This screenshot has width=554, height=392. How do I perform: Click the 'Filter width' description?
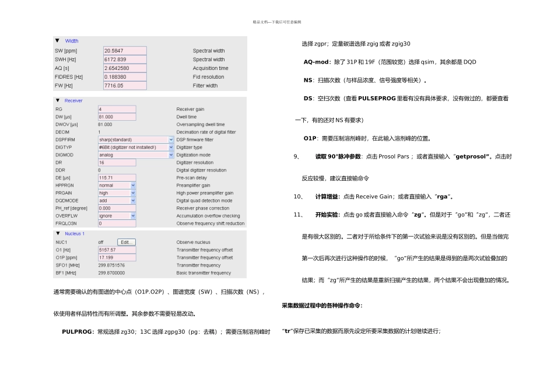click(x=205, y=86)
